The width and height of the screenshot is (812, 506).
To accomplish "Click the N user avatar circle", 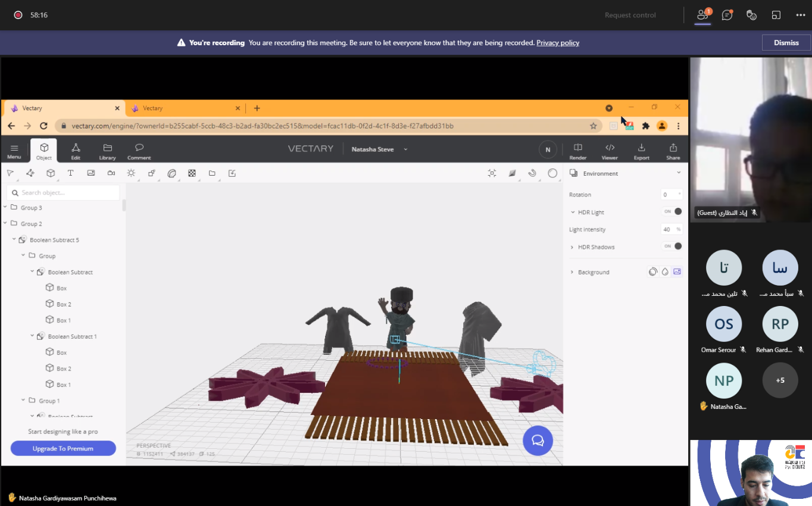I will [x=548, y=149].
